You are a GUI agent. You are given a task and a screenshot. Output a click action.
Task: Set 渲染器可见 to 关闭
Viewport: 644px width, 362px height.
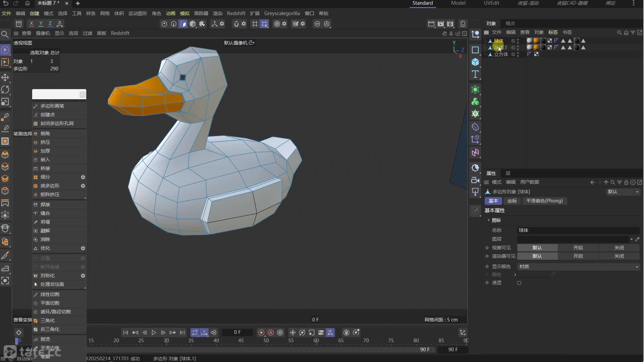click(619, 256)
